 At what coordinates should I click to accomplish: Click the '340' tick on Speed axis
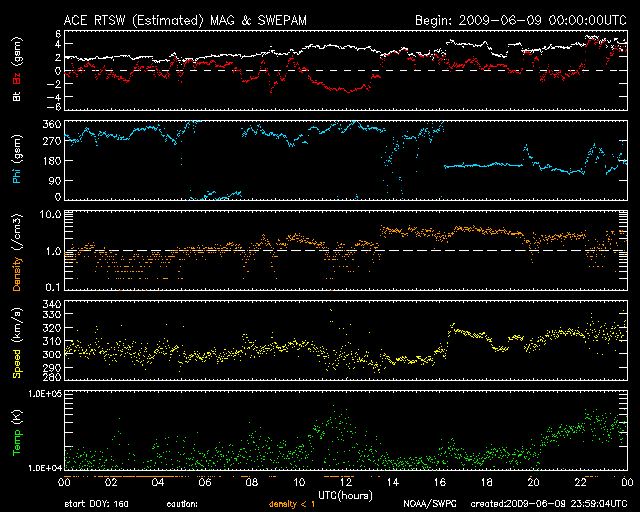[52, 304]
